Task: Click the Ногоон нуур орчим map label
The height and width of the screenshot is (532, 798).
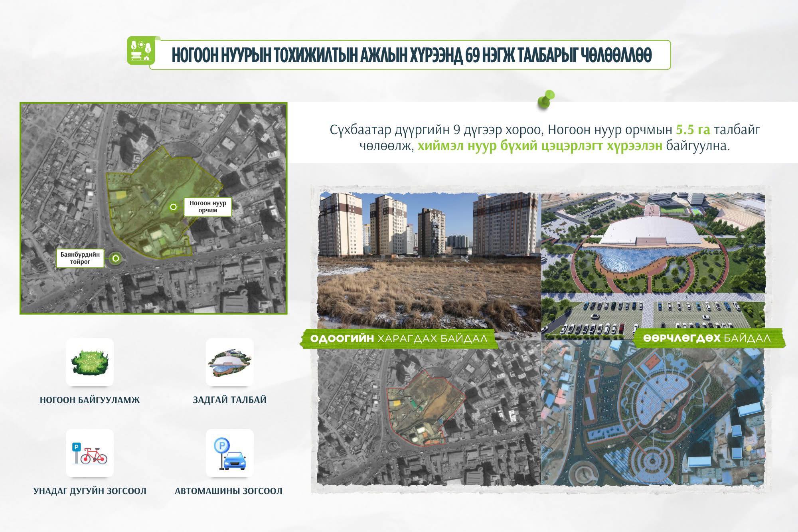Action: click(207, 206)
